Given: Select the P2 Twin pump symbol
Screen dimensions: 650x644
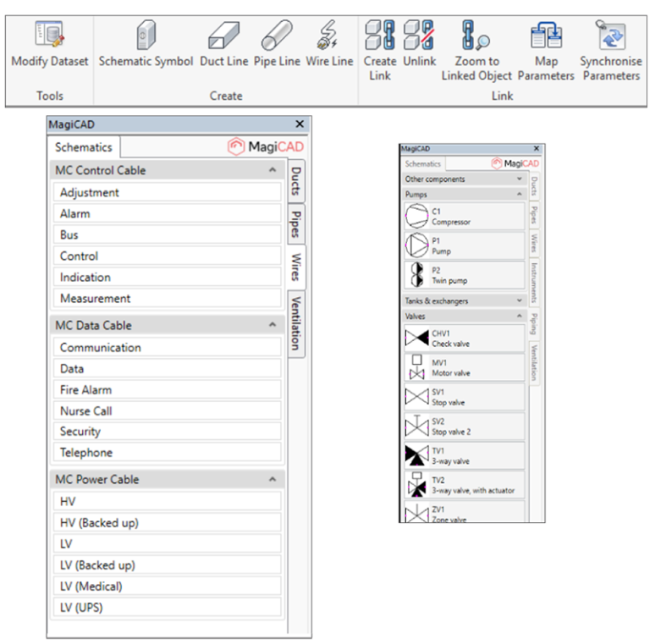Looking at the screenshot, I should coord(465,275).
